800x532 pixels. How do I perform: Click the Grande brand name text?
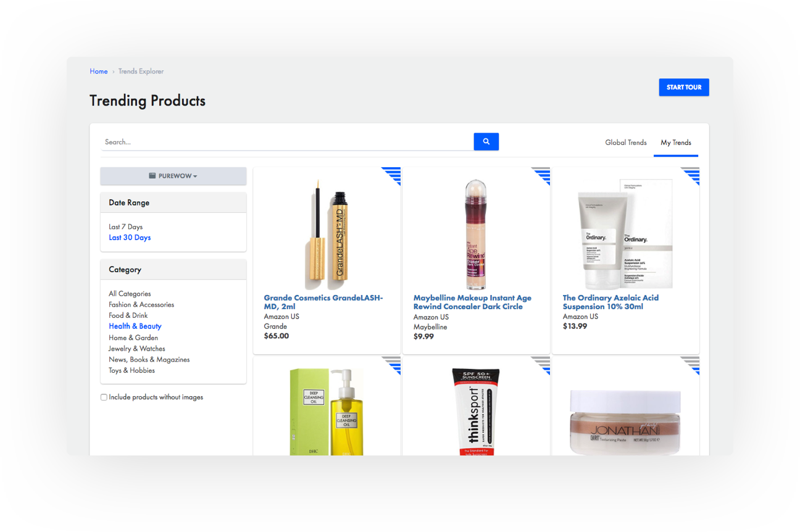pyautogui.click(x=275, y=326)
